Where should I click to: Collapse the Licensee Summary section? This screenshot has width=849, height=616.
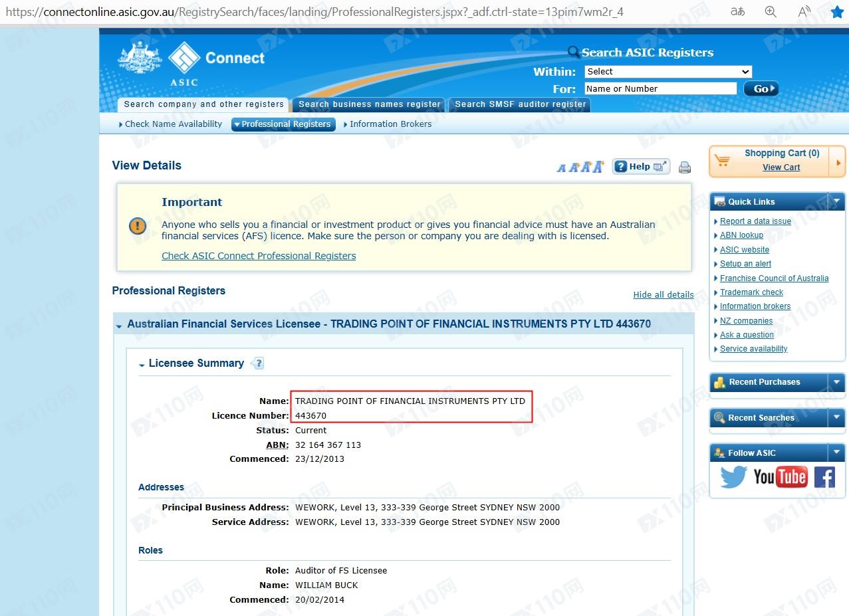point(142,365)
